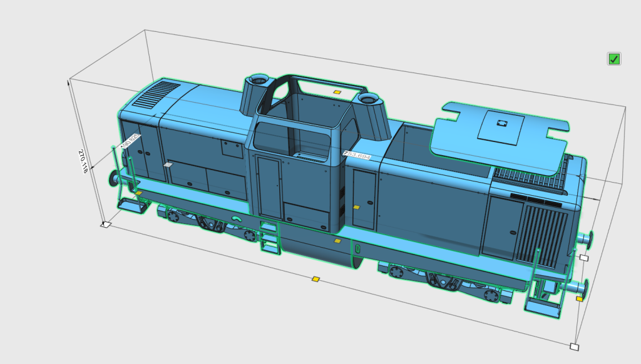Edit the 753.694 length dimension label

tap(357, 154)
